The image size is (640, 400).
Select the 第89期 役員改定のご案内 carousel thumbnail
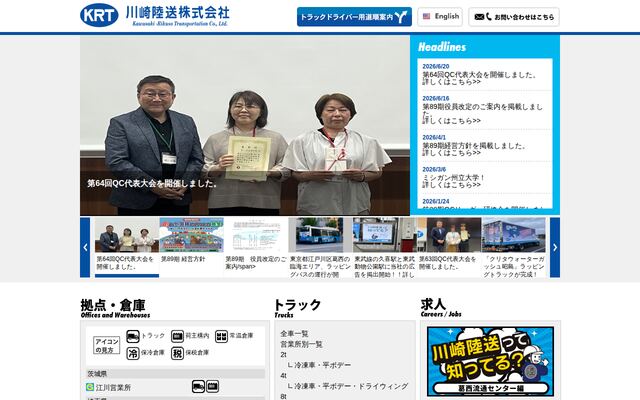click(x=256, y=247)
